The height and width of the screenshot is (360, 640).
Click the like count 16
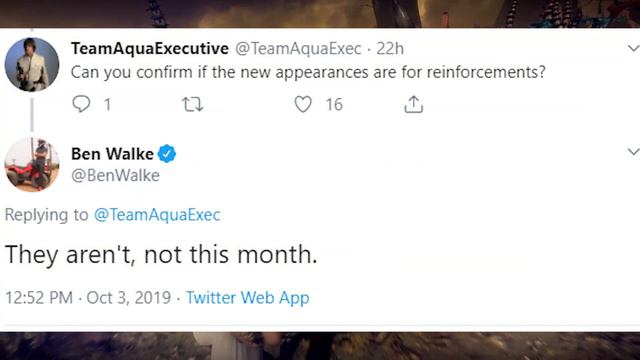tap(334, 105)
